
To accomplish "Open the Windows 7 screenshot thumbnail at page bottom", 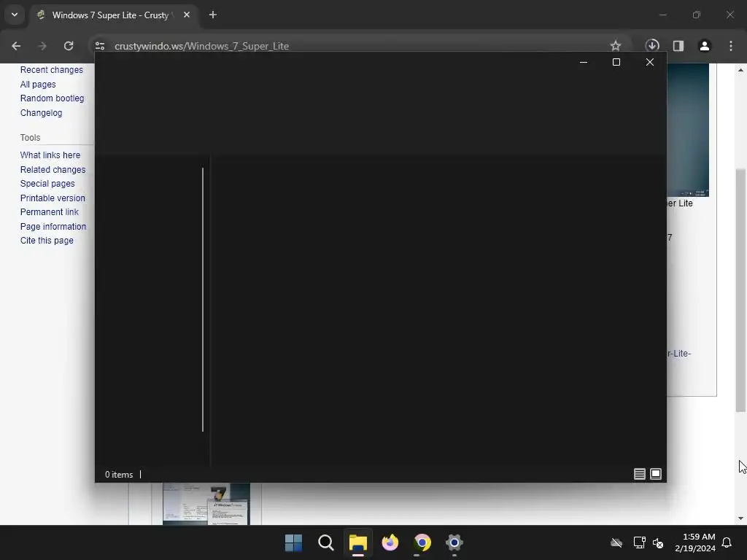I will (x=206, y=504).
